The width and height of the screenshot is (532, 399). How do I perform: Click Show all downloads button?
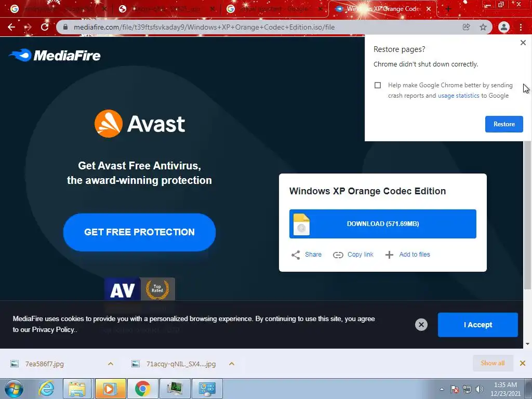click(x=493, y=363)
